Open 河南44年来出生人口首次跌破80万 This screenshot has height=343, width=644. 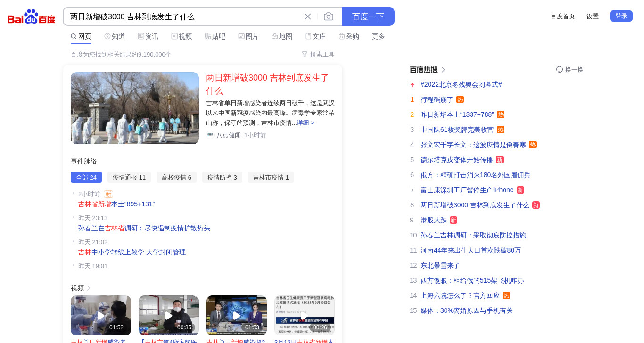click(471, 250)
